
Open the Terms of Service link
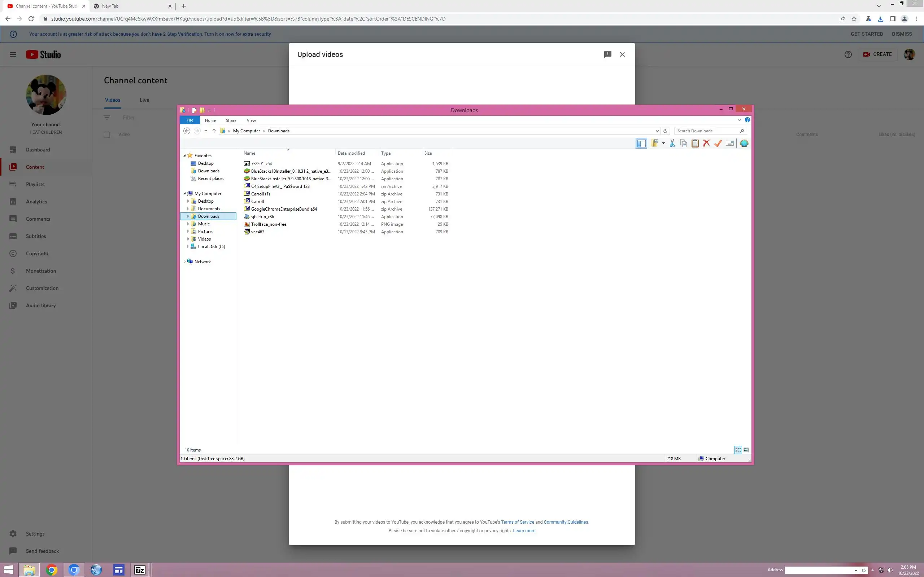(517, 522)
